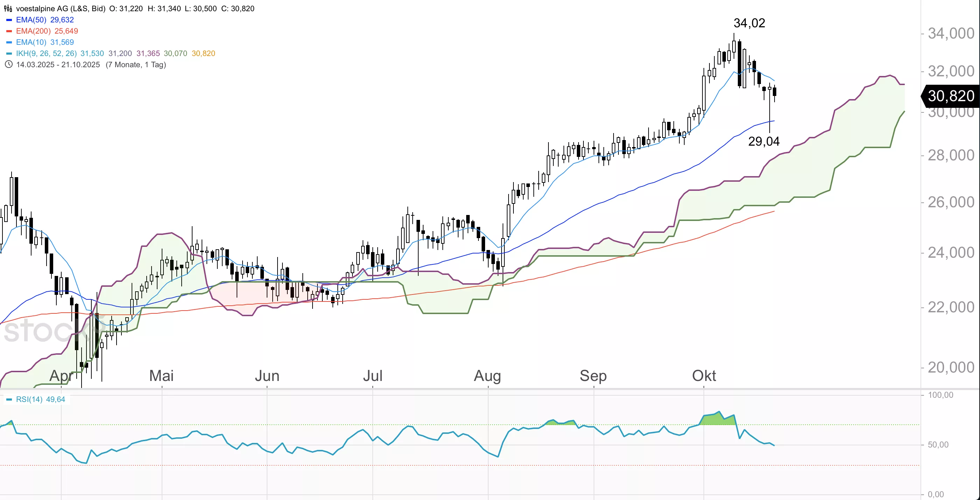The width and height of the screenshot is (980, 500).
Task: Click the RSI(14) 49,64 label
Action: (x=40, y=400)
